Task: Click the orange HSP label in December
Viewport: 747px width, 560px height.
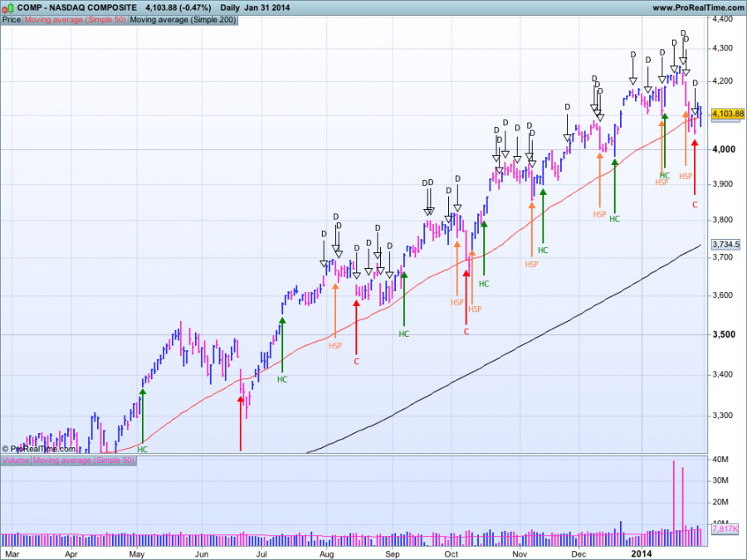Action: tap(599, 214)
